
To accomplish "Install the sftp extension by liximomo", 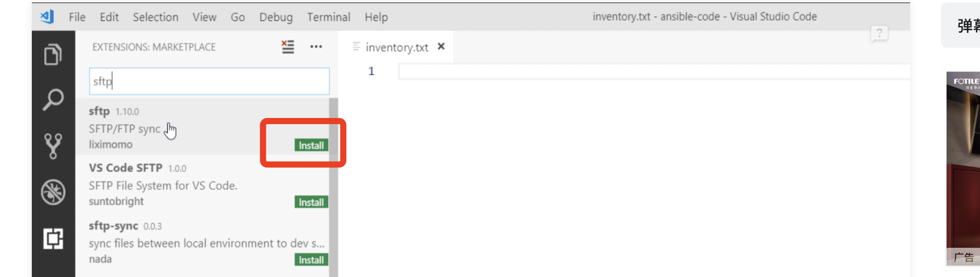I will coord(311,145).
